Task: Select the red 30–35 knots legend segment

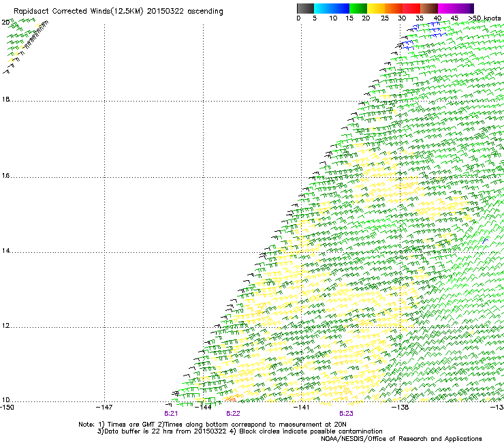Action: pos(411,8)
